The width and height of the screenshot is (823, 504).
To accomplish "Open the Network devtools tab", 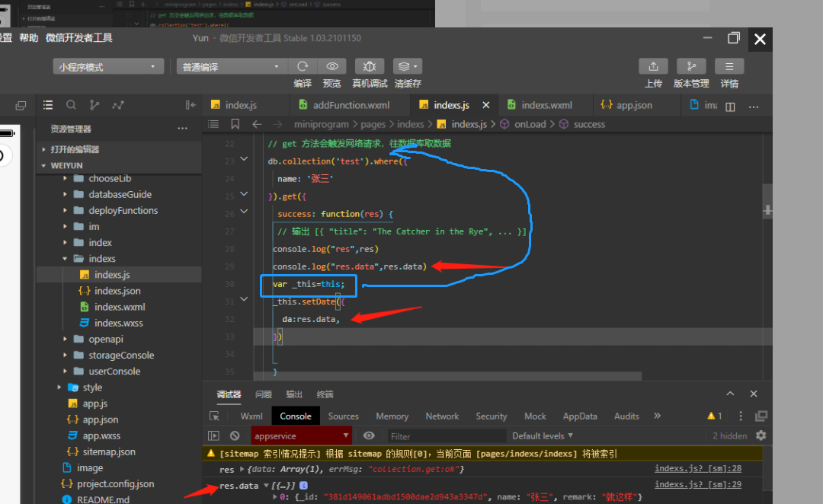I will click(442, 416).
